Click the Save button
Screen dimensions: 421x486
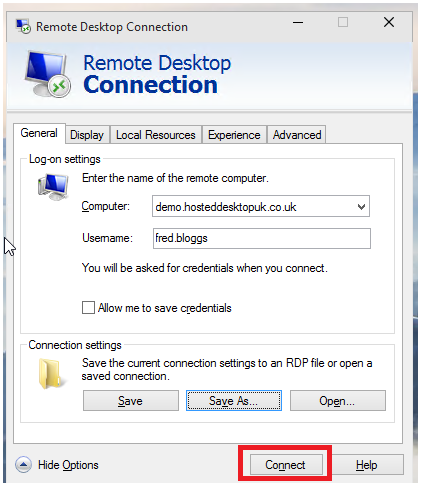click(x=131, y=400)
